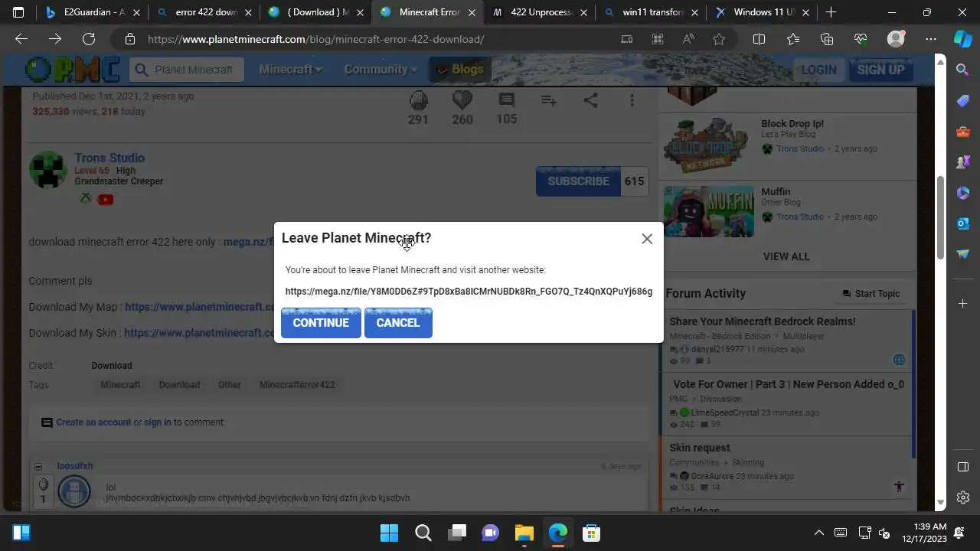
Task: Open sidebar settings gear icon
Action: tap(963, 497)
